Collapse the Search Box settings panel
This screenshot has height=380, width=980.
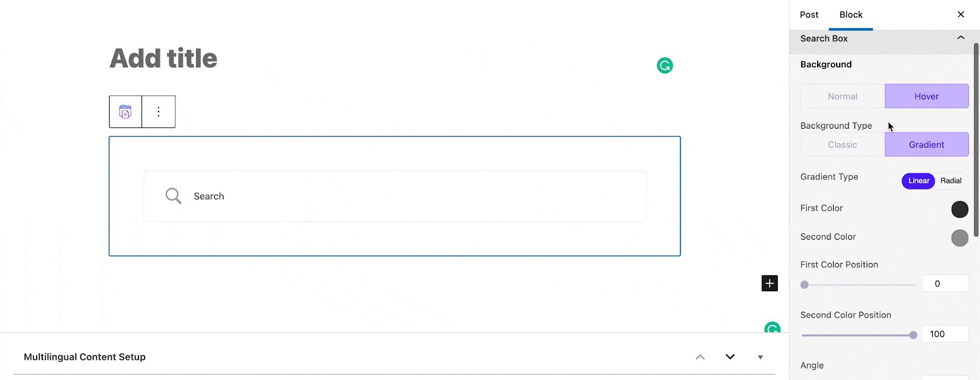pos(960,38)
